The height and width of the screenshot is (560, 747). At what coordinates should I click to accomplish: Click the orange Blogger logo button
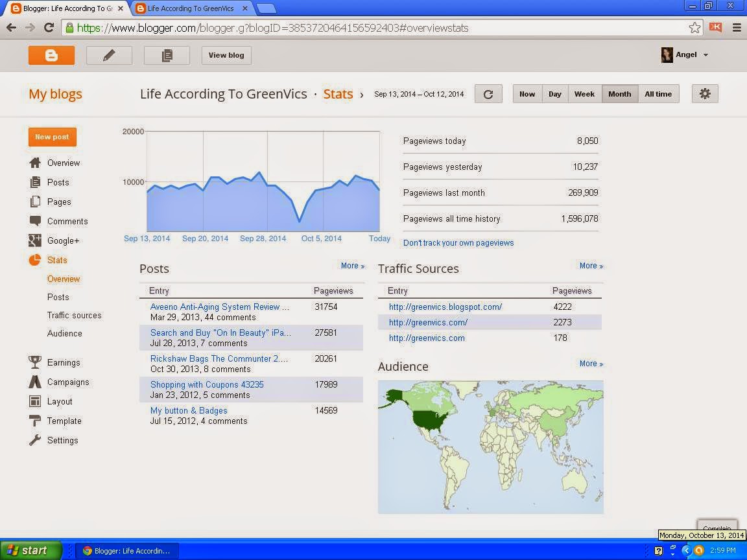point(51,55)
